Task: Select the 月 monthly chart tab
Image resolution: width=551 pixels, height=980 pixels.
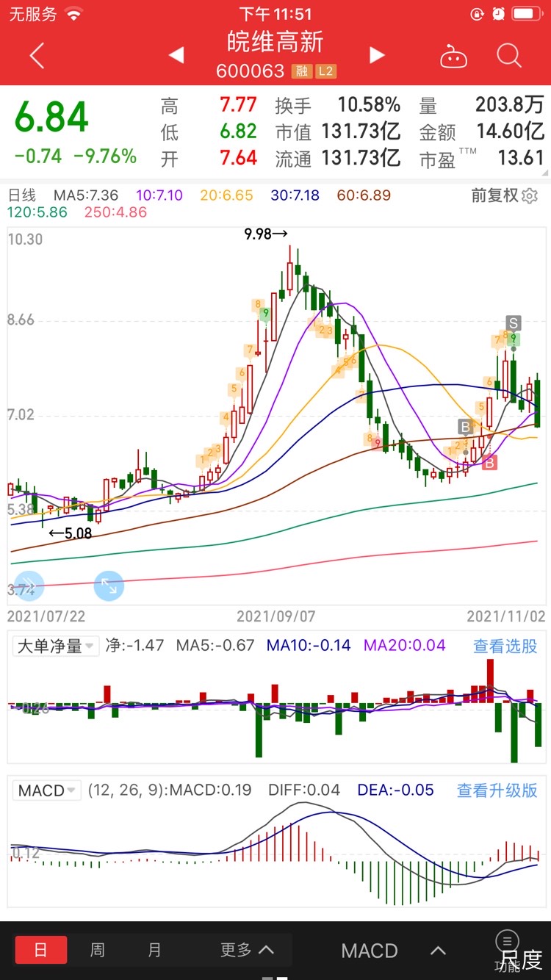Action: pos(154,950)
